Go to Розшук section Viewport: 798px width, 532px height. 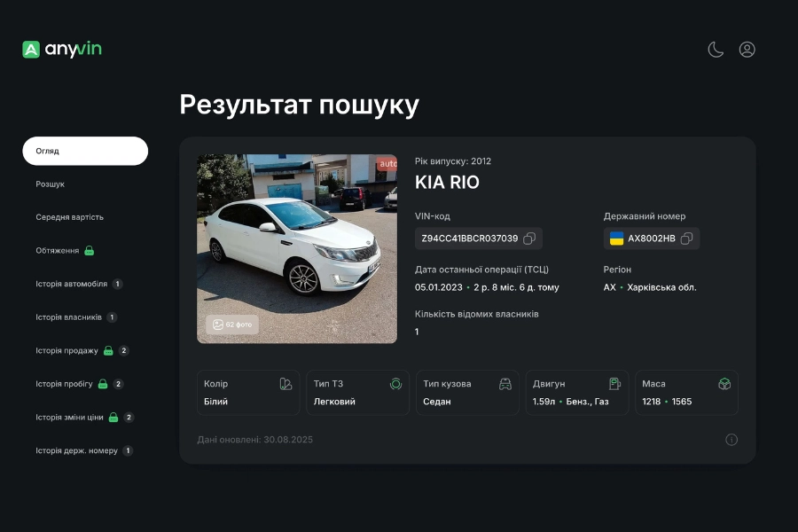tap(51, 184)
